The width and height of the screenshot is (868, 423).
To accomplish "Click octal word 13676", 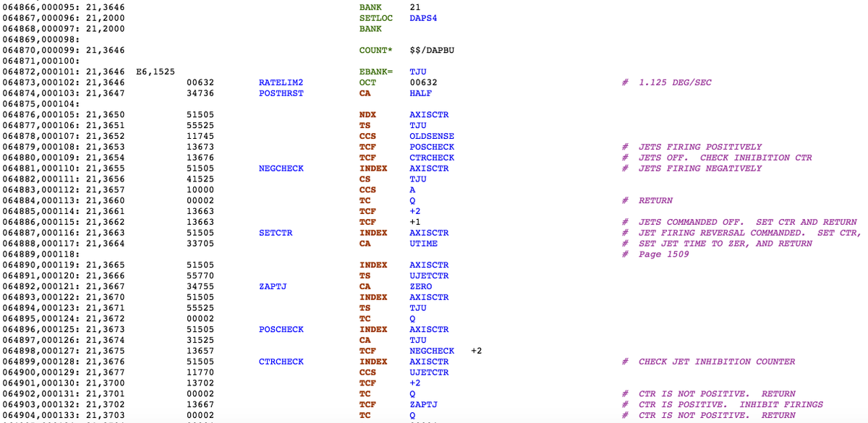I will coord(200,158).
